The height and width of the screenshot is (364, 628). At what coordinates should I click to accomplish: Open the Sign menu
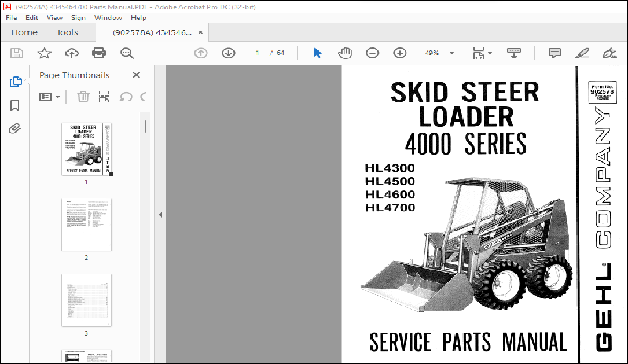point(78,17)
